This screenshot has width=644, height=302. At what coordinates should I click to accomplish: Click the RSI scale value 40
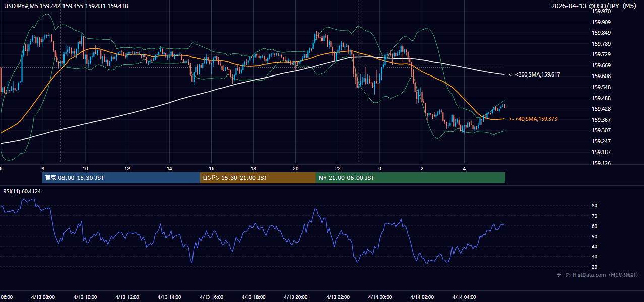(595, 246)
